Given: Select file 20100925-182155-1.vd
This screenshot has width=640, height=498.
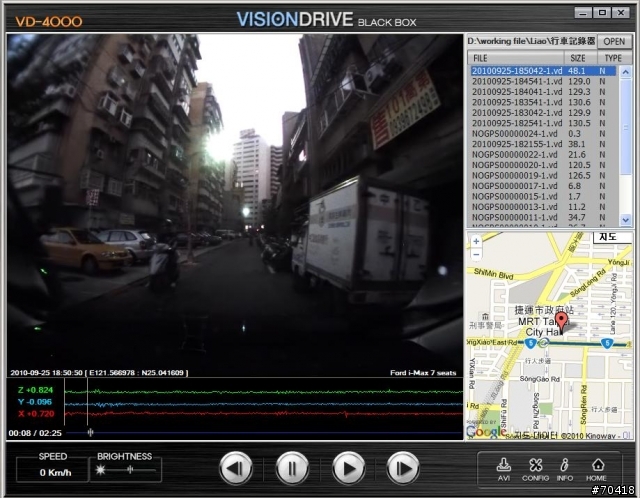Looking at the screenshot, I should pos(543,144).
